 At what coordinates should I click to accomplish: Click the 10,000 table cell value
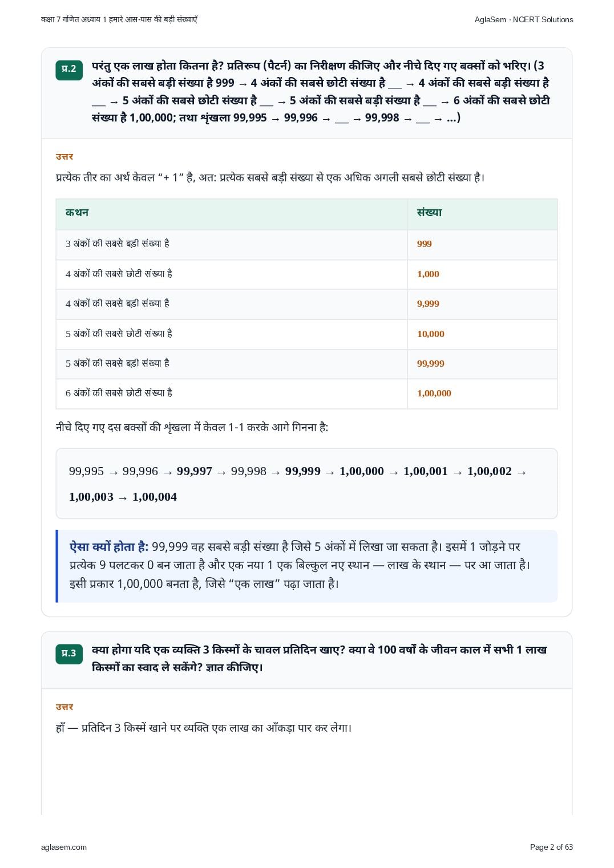tap(431, 334)
